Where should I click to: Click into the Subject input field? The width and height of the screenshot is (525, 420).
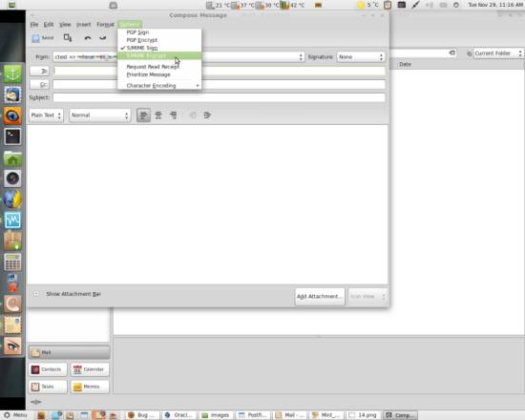[219, 97]
